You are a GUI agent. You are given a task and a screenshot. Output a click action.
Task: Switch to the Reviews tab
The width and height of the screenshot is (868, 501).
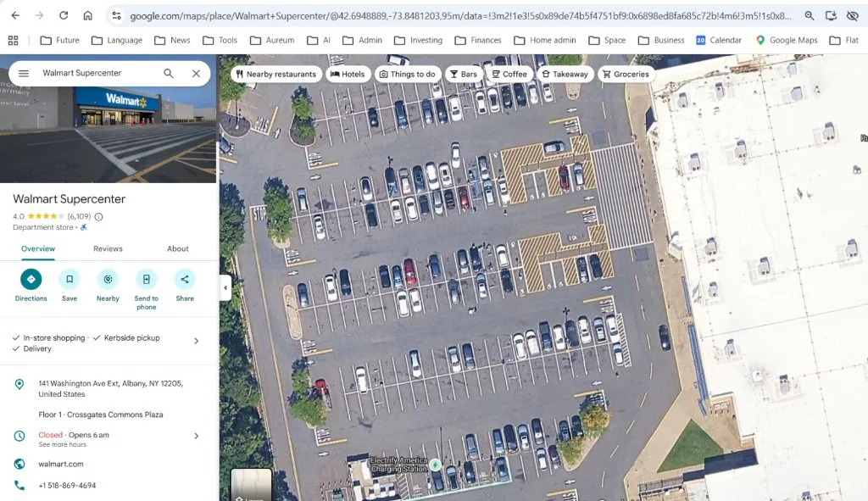click(x=108, y=248)
